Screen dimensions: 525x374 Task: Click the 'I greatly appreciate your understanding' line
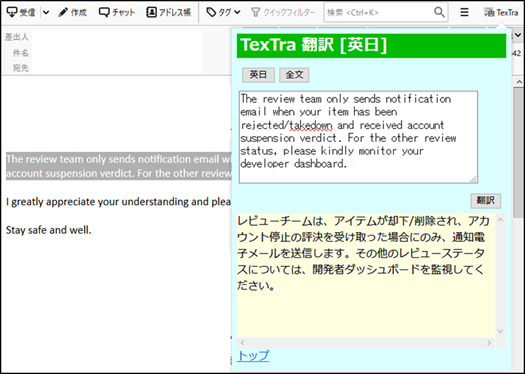(119, 202)
